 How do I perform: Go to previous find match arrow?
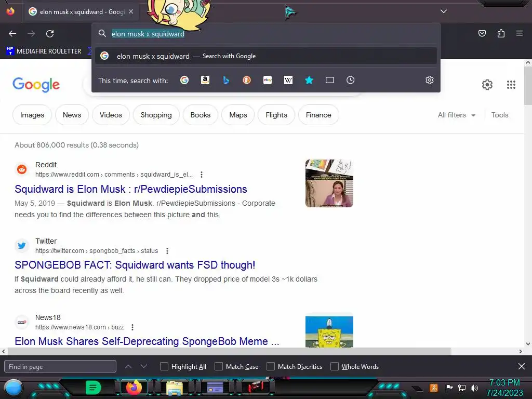click(128, 366)
